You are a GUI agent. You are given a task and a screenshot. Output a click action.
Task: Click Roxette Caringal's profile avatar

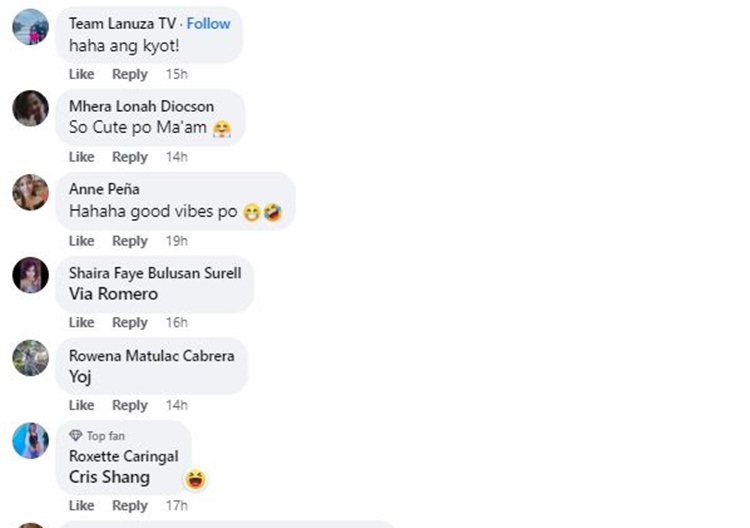[30, 440]
